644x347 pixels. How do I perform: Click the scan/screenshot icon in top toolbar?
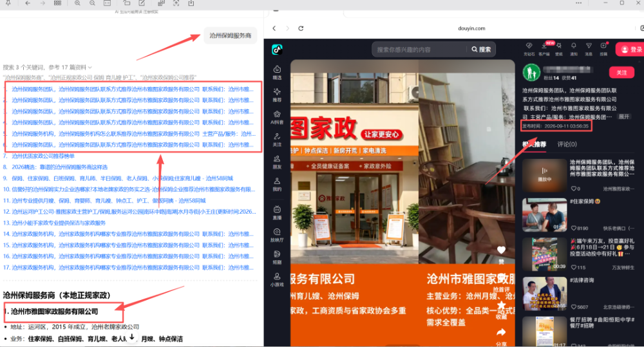(x=176, y=3)
